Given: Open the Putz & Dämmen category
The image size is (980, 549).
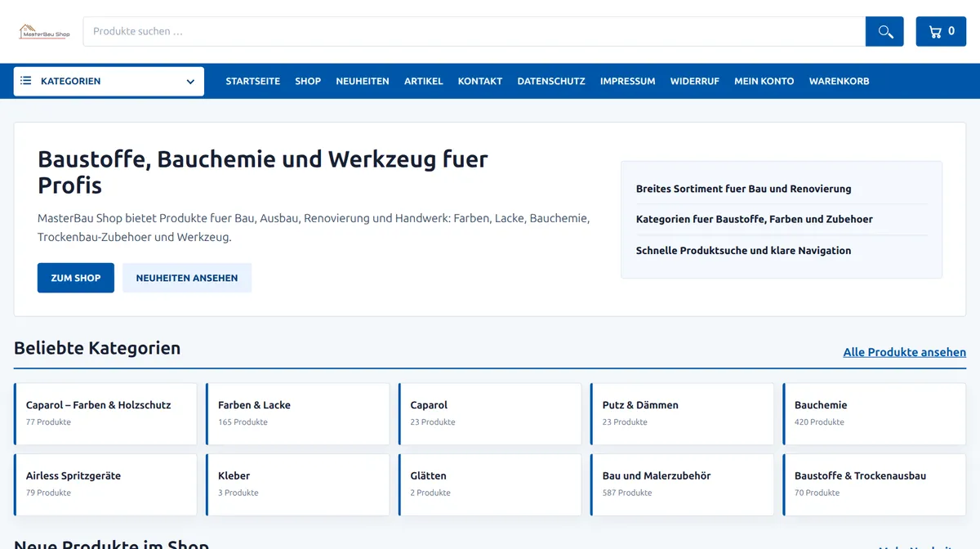Looking at the screenshot, I should coord(682,414).
